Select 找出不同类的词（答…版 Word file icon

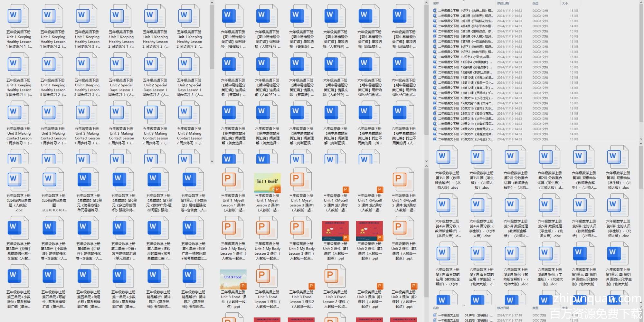(369, 113)
